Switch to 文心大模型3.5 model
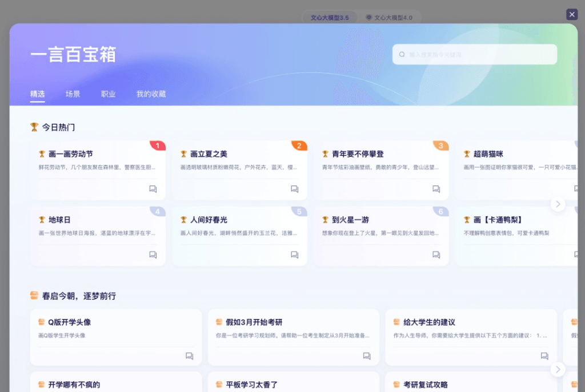 pyautogui.click(x=330, y=18)
